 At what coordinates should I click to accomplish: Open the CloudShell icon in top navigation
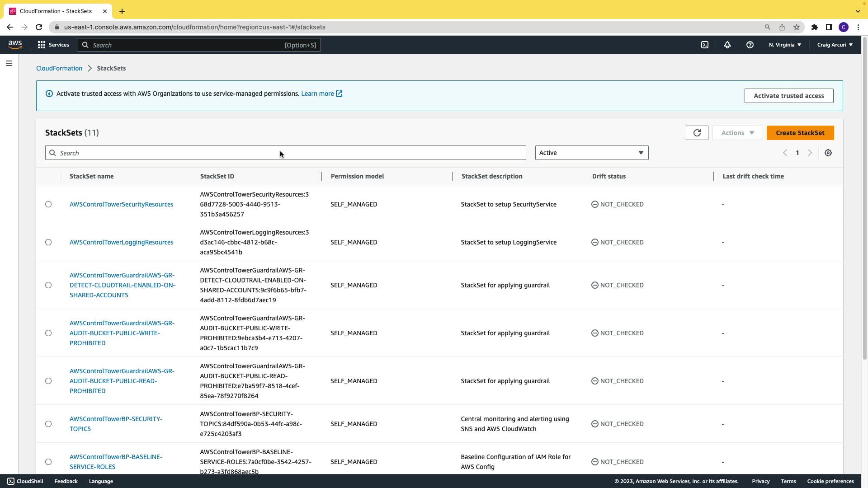pyautogui.click(x=705, y=45)
